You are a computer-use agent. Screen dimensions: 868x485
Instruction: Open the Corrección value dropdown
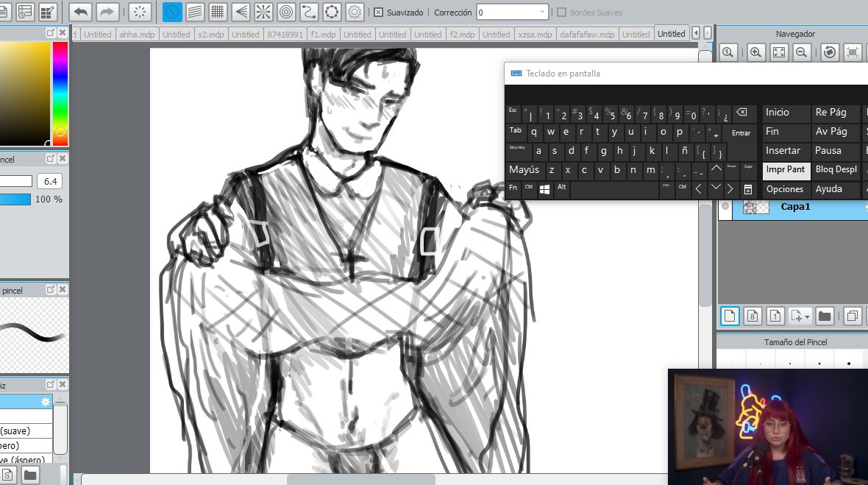click(542, 13)
